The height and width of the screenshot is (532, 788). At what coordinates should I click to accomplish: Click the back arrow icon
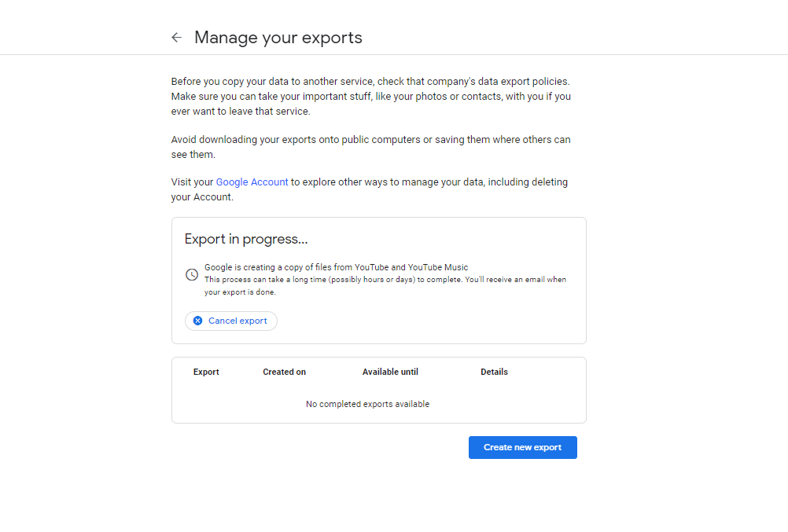click(x=176, y=38)
